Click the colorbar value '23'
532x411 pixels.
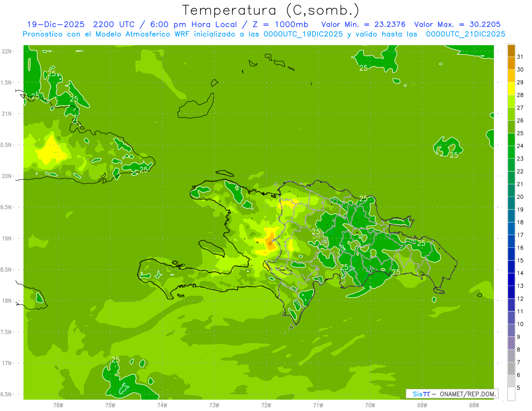(x=520, y=159)
